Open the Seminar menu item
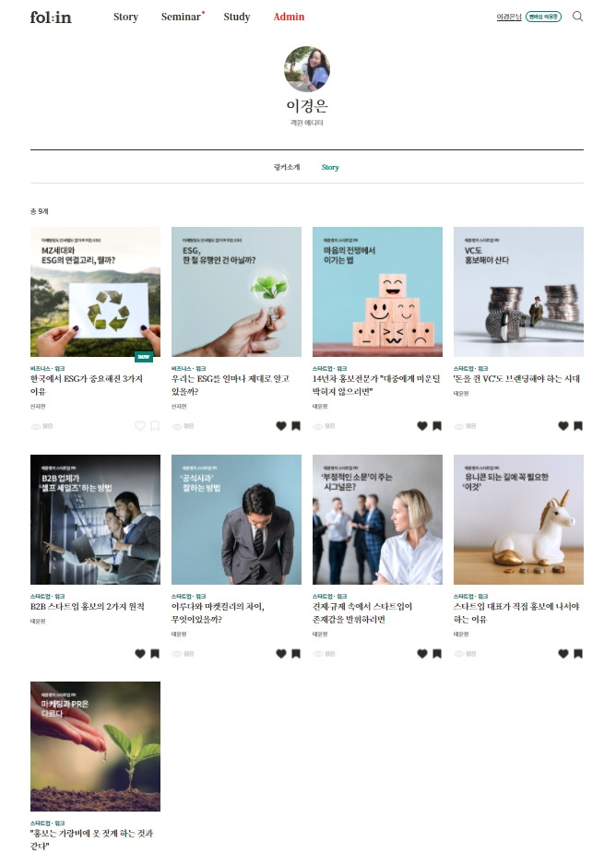 (x=182, y=17)
